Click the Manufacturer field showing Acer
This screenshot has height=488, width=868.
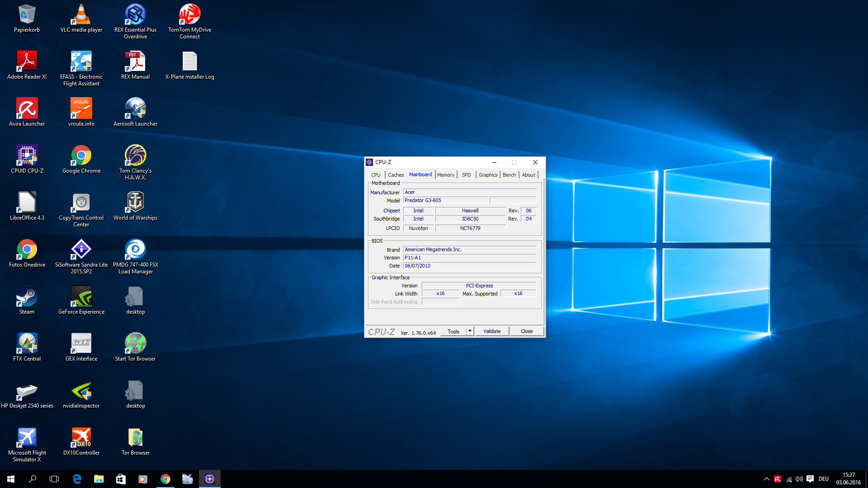point(470,192)
